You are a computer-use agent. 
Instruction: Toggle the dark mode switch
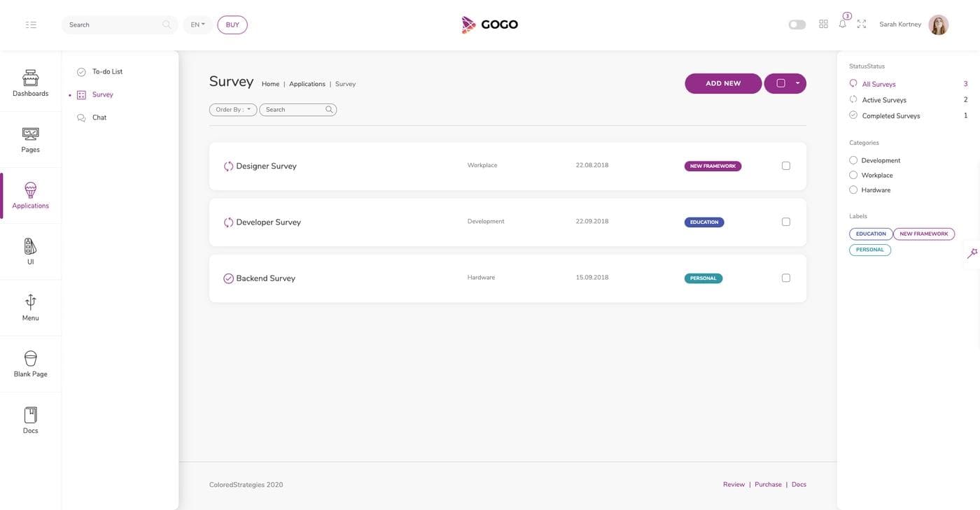(797, 24)
